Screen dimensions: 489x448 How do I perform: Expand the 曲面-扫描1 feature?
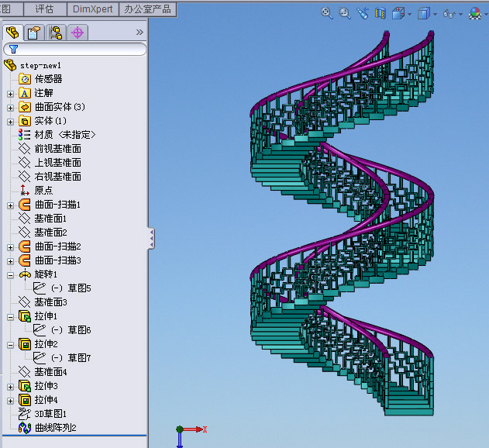tap(10, 205)
